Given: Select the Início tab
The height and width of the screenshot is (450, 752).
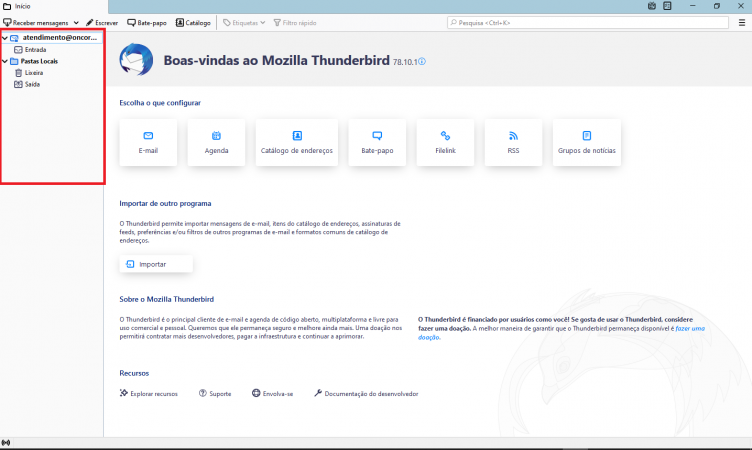Looking at the screenshot, I should pos(54,6).
